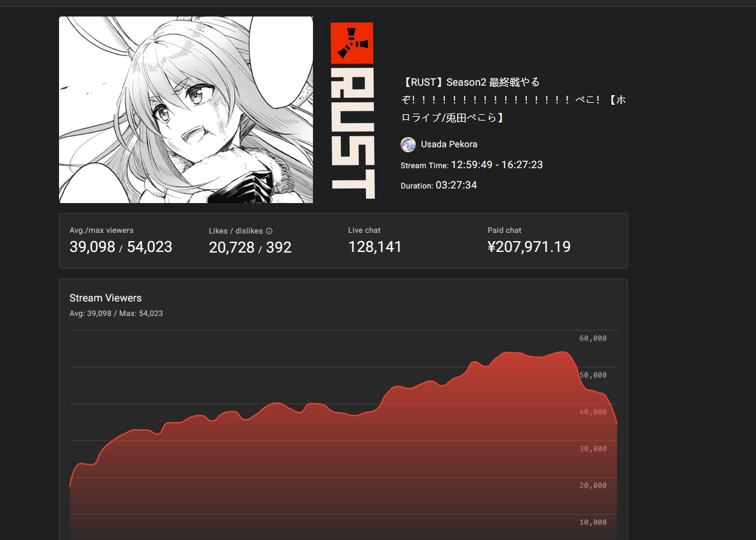Open the Usada Pekora channel link
The image size is (756, 540).
(x=449, y=144)
